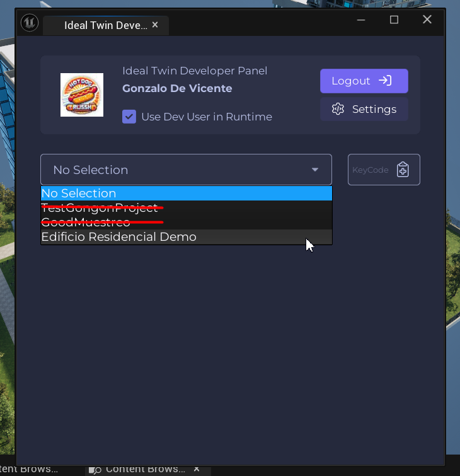
Task: Select the GoodMuestreo project entry
Action: 186,222
